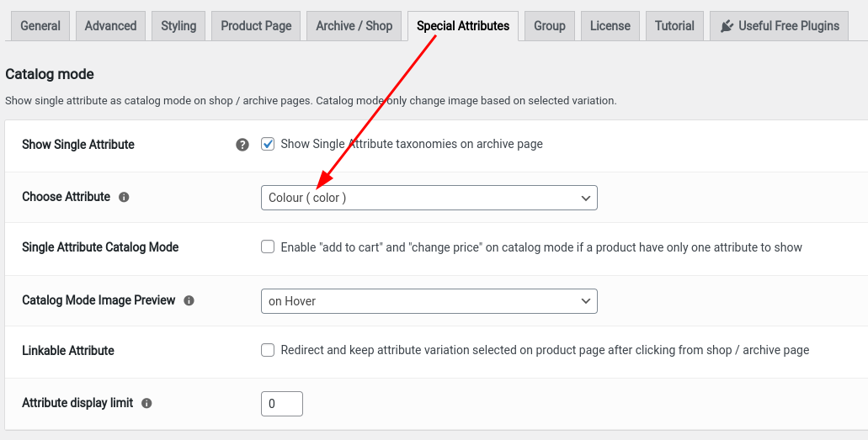Switch to the Group tab
This screenshot has width=868, height=440.
coord(550,26)
